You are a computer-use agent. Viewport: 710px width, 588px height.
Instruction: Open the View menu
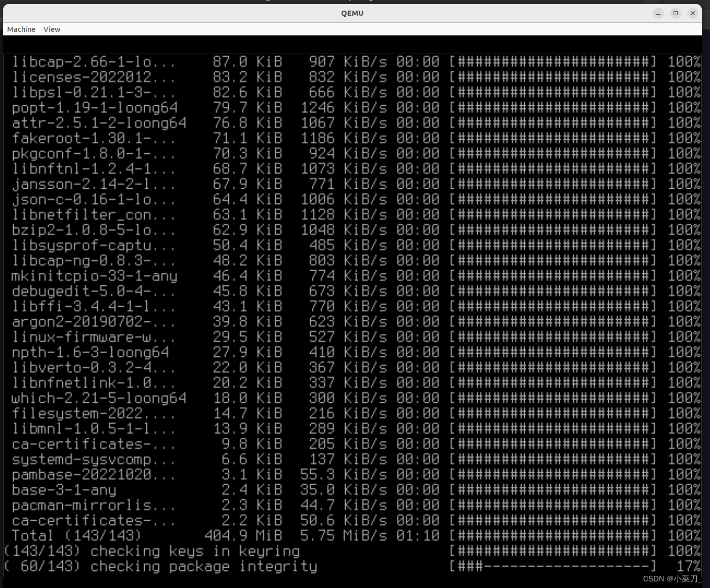pos(51,29)
